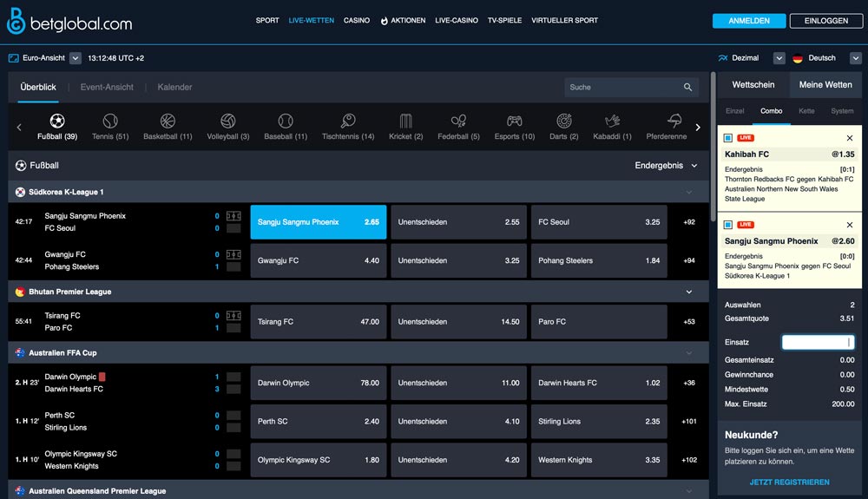The image size is (868, 499).
Task: Click the ANMELDEN button
Action: tap(749, 21)
